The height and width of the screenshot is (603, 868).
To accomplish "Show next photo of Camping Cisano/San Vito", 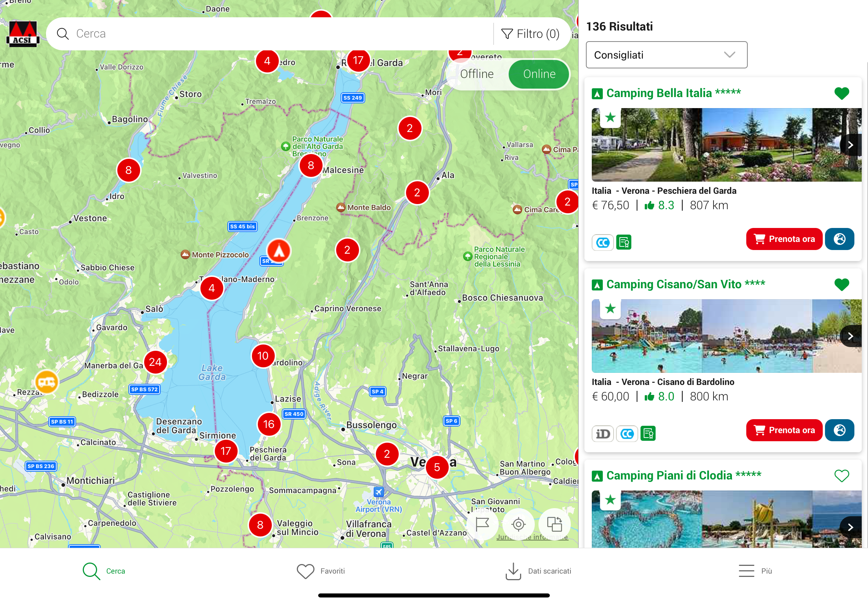I will 850,336.
